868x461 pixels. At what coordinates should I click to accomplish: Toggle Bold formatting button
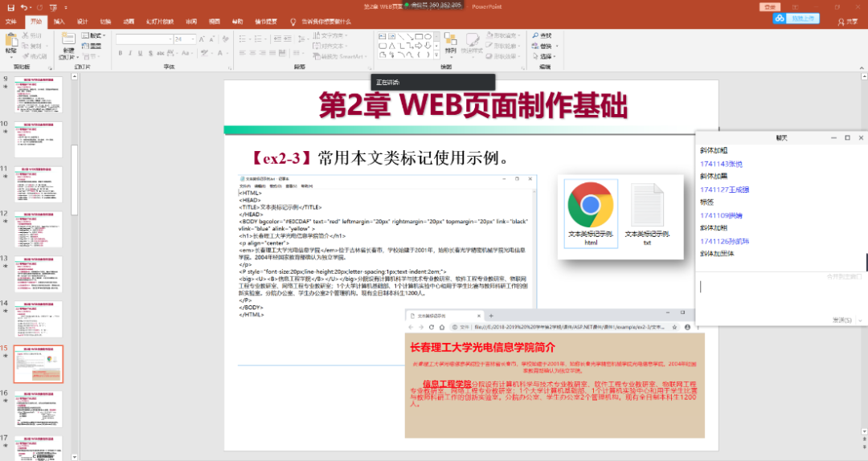[x=120, y=54]
